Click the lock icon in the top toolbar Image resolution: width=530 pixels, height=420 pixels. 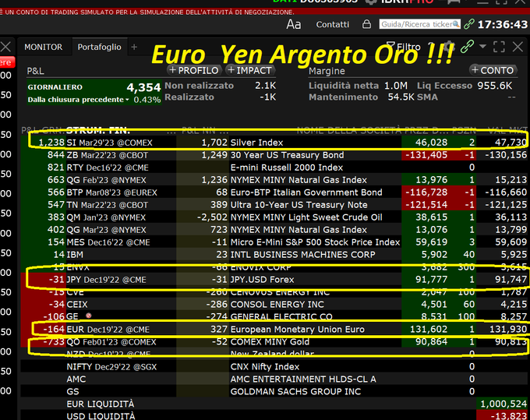(366, 24)
